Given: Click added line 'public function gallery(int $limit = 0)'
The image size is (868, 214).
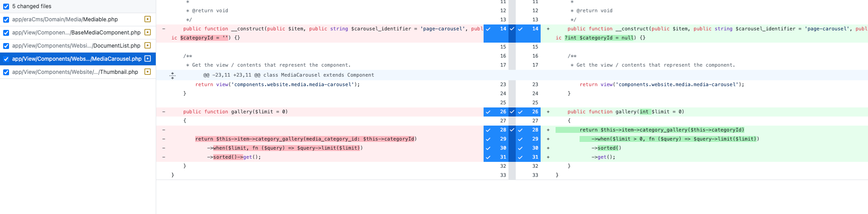Looking at the screenshot, I should point(626,112).
